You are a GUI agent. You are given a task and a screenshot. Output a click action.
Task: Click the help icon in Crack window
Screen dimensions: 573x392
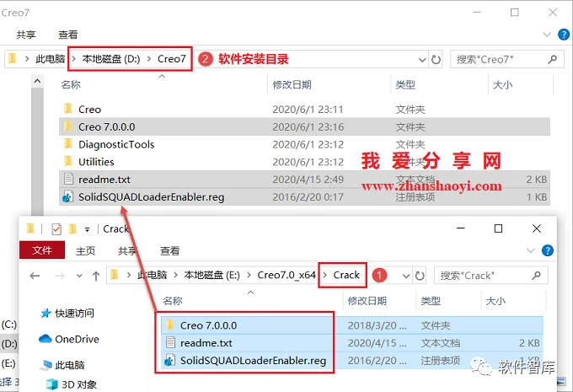pos(547,250)
